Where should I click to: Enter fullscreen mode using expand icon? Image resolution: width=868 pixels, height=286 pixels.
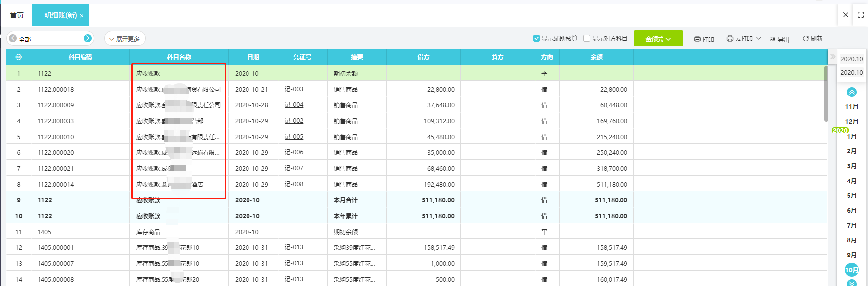pyautogui.click(x=860, y=15)
